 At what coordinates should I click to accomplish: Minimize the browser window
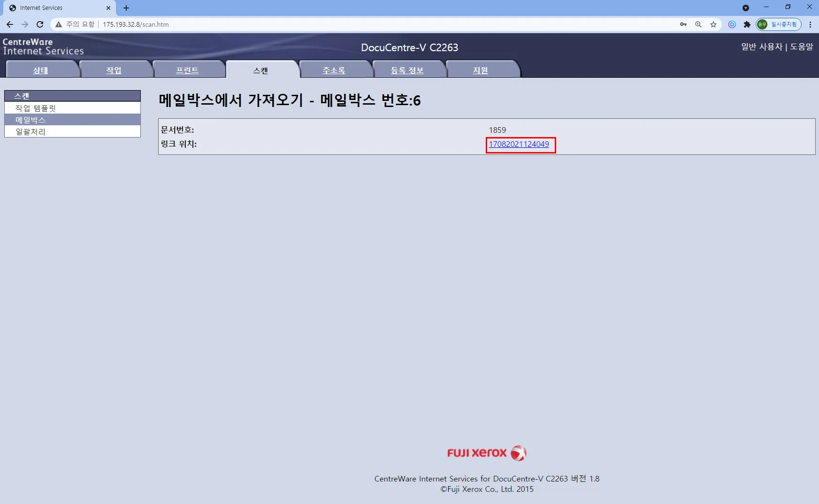coord(766,7)
